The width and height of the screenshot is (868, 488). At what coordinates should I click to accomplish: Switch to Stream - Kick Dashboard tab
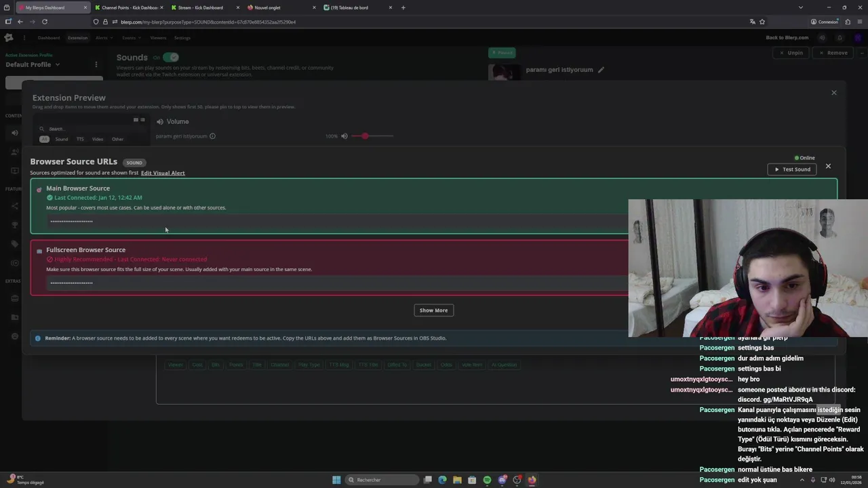[205, 7]
